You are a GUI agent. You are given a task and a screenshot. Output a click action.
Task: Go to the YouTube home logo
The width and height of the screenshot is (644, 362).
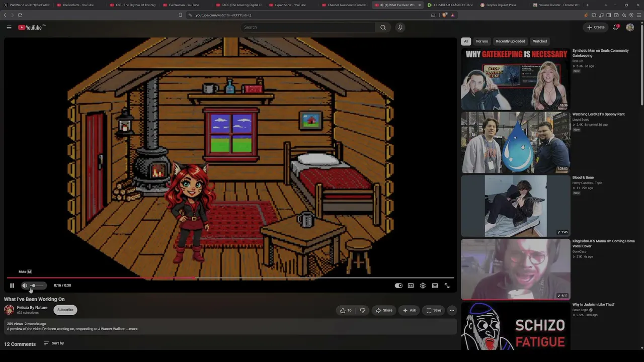click(x=30, y=27)
